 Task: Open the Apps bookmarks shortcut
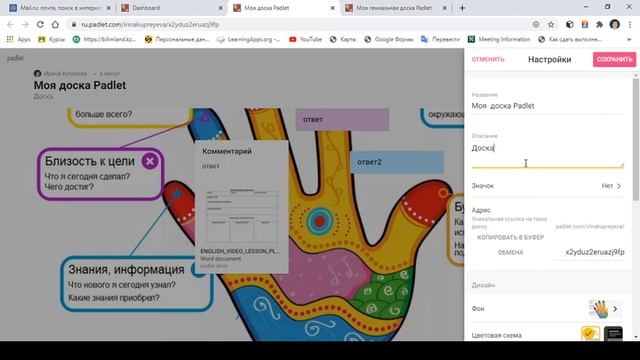18,39
